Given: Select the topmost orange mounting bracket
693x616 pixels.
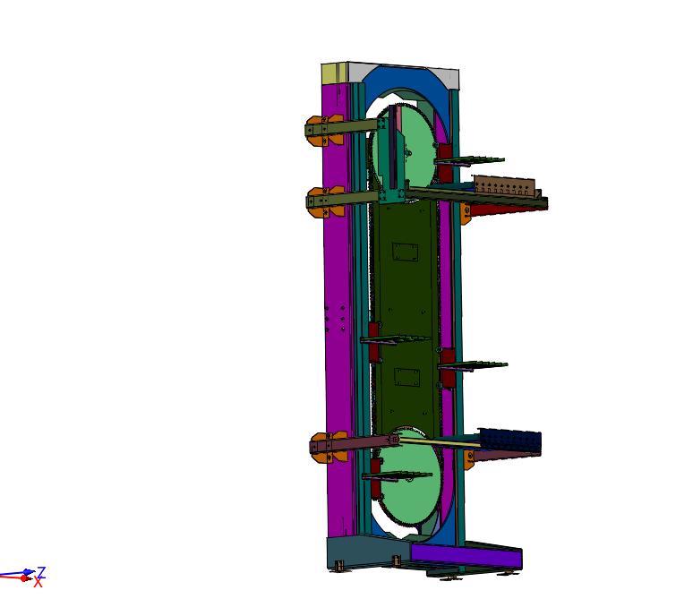Looking at the screenshot, I should point(324,130).
